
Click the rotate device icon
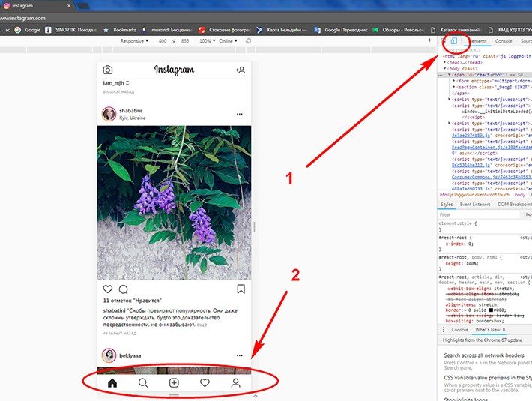pyautogui.click(x=248, y=41)
